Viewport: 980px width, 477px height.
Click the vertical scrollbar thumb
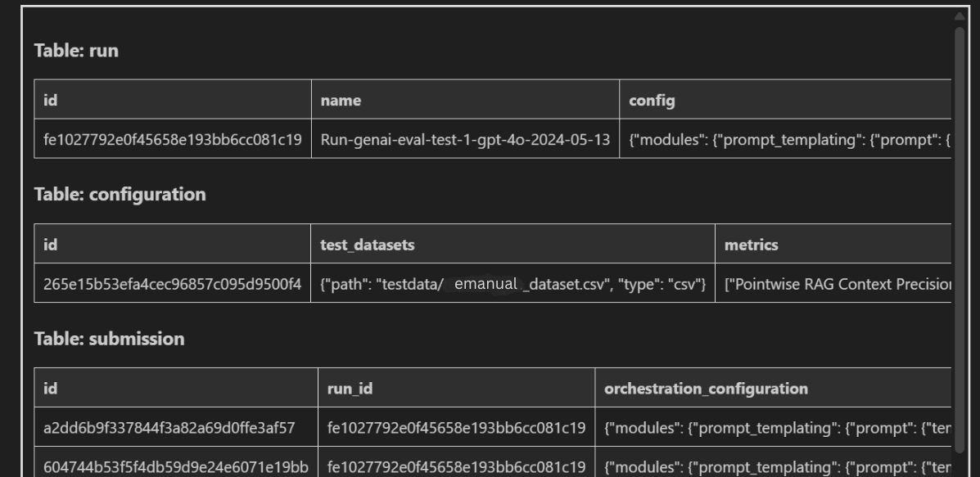pos(960,240)
